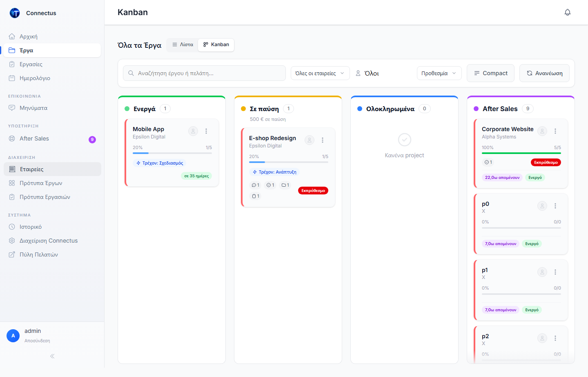588x377 pixels.
Task: Click assignee avatar on E-shop Redesign card
Action: pos(310,140)
